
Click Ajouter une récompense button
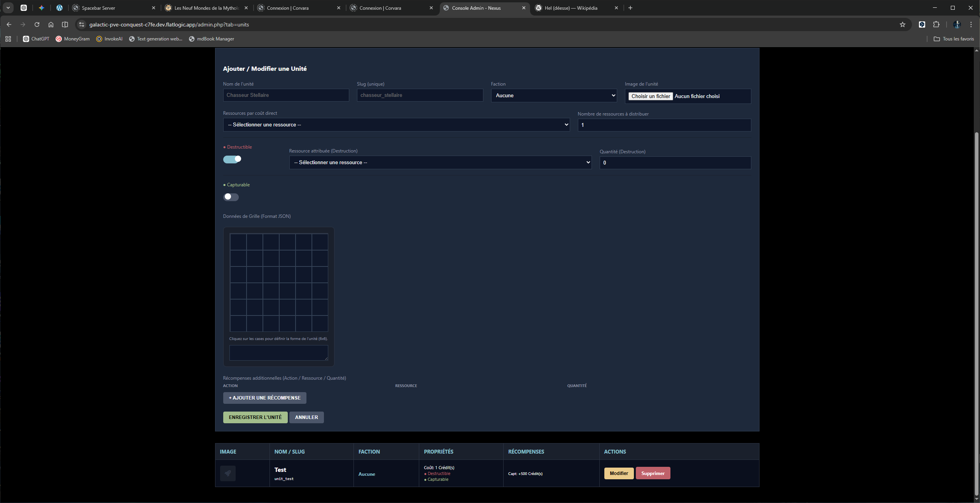[264, 398]
